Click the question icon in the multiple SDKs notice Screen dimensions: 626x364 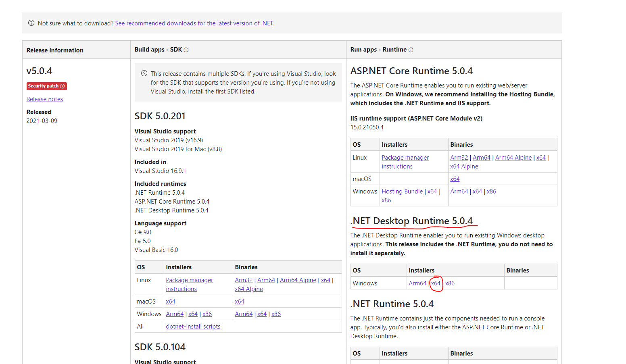(144, 73)
